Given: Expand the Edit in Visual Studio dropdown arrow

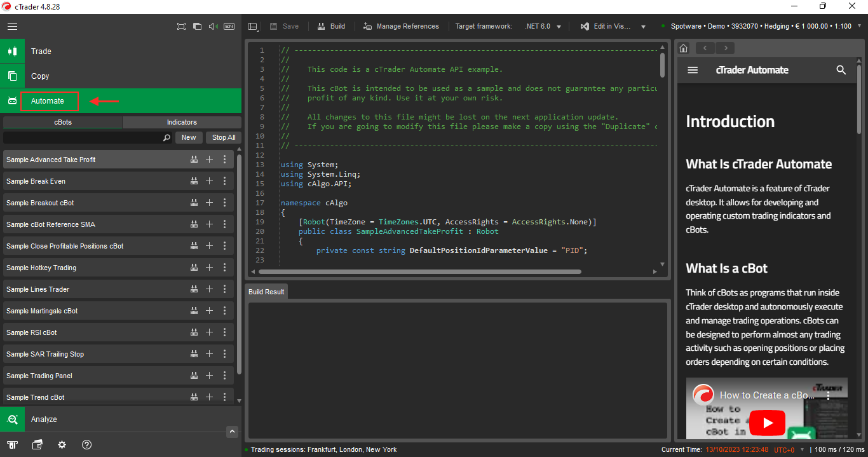Looking at the screenshot, I should click(x=643, y=27).
